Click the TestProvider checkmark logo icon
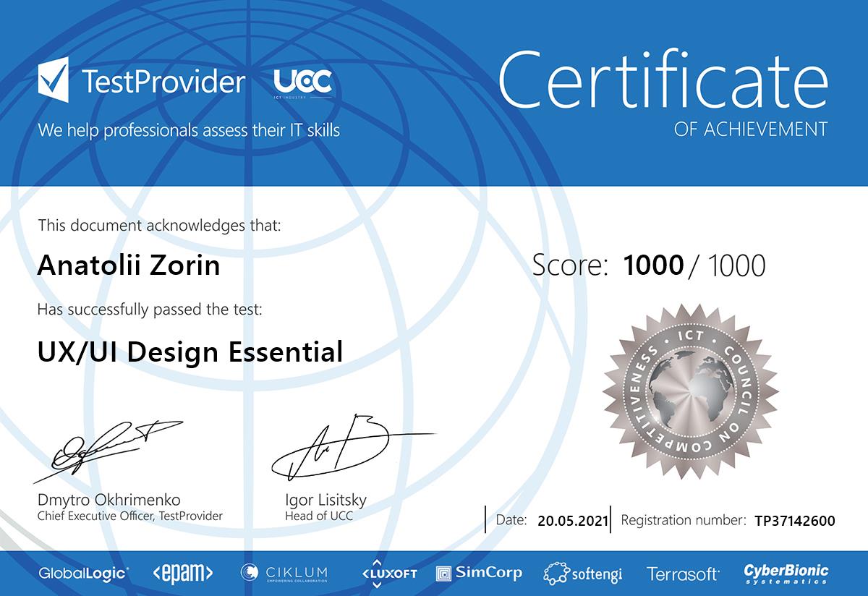This screenshot has width=868, height=596. point(54,80)
